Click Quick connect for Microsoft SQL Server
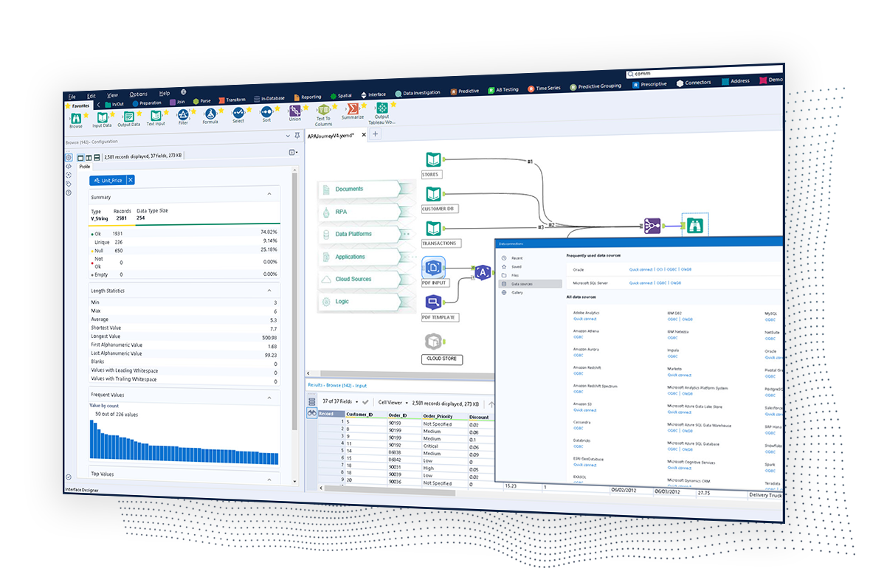Screen dimensions: 870x588 coord(639,283)
